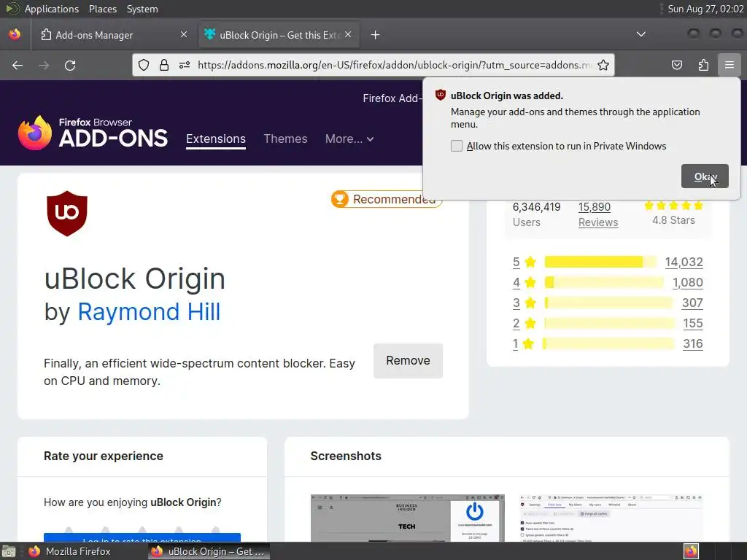Screen dimensions: 747x560
Task: Click the Log in to rate button
Action: pos(142,537)
